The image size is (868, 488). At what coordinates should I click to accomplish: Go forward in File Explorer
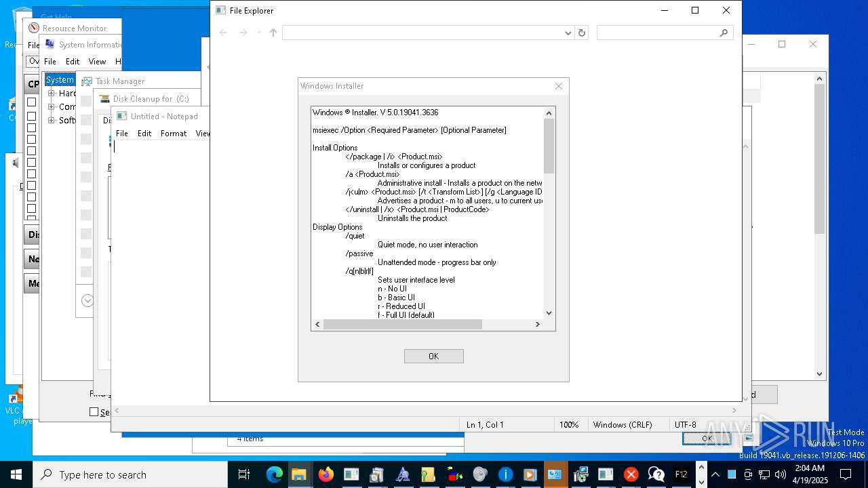[243, 33]
